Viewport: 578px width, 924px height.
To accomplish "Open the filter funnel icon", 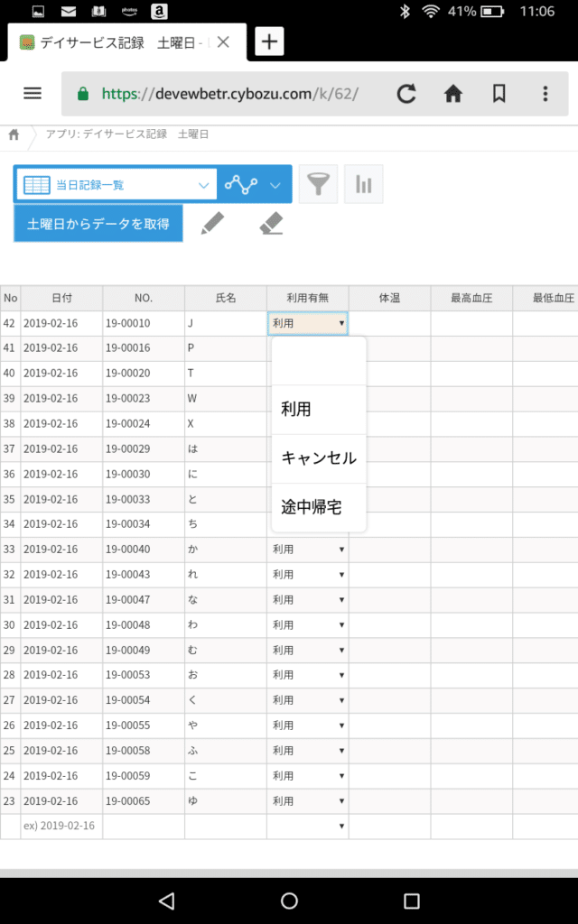I will [318, 184].
